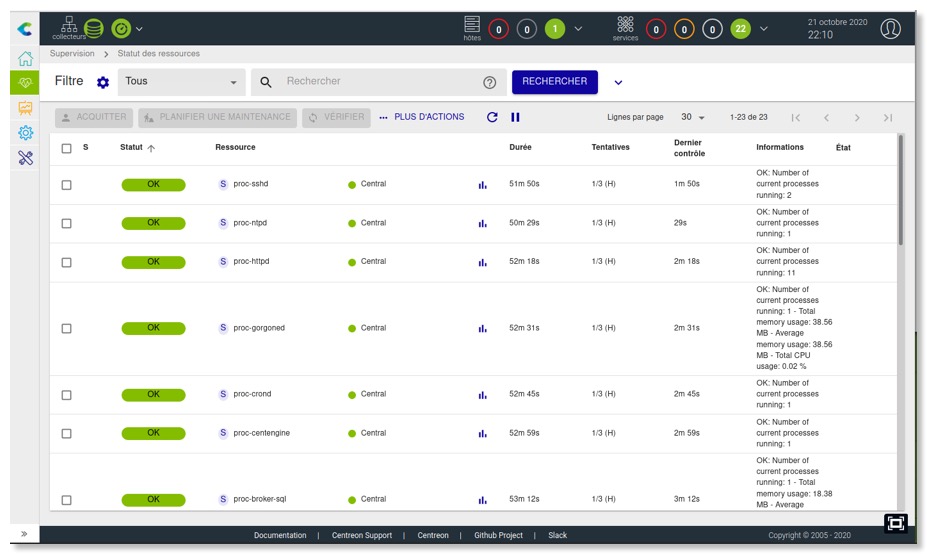Open the PLUS D'ACTIONS menu

point(421,117)
